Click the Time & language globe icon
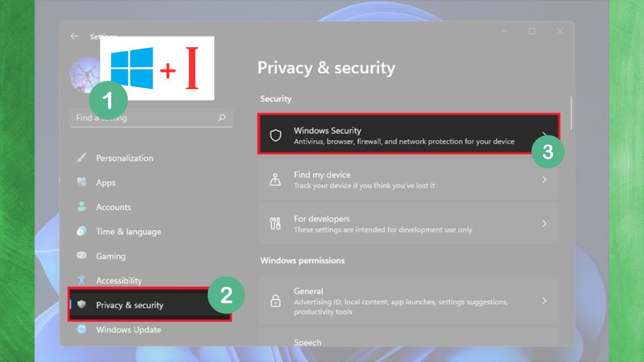The width and height of the screenshot is (644, 362). point(82,231)
